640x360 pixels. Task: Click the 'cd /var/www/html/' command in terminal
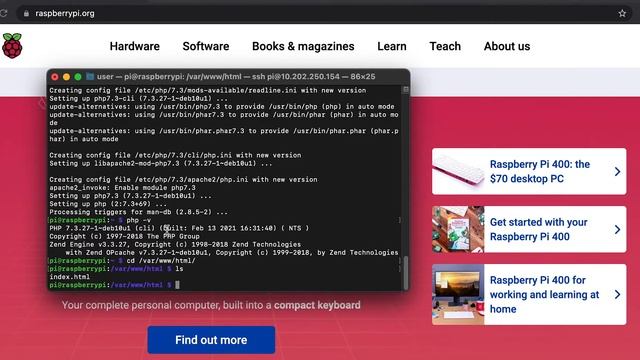[x=161, y=260]
